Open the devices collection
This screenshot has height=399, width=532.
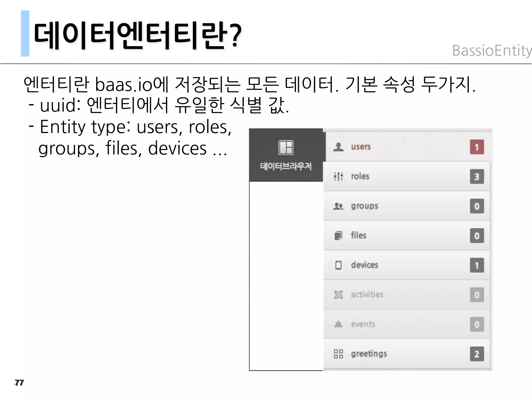(x=407, y=265)
